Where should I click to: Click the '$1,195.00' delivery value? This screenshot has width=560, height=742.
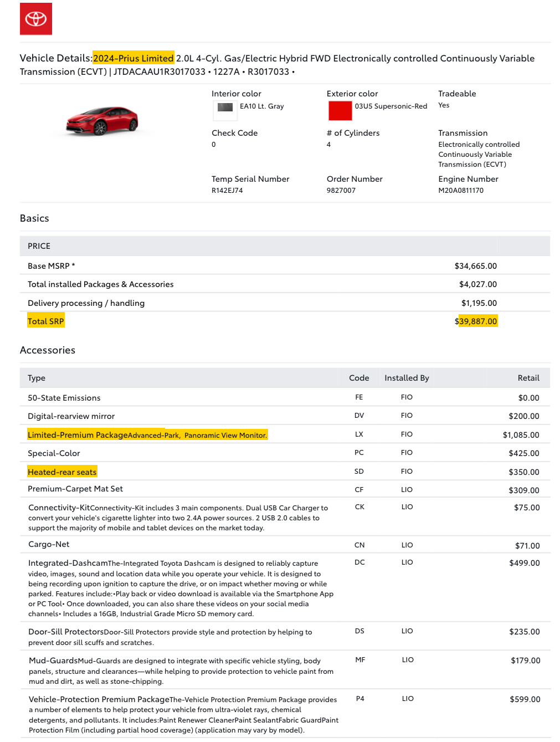pyautogui.click(x=479, y=303)
